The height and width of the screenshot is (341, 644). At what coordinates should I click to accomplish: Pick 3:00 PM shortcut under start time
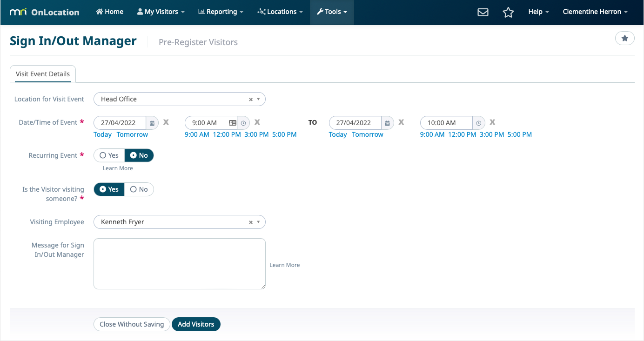(256, 134)
